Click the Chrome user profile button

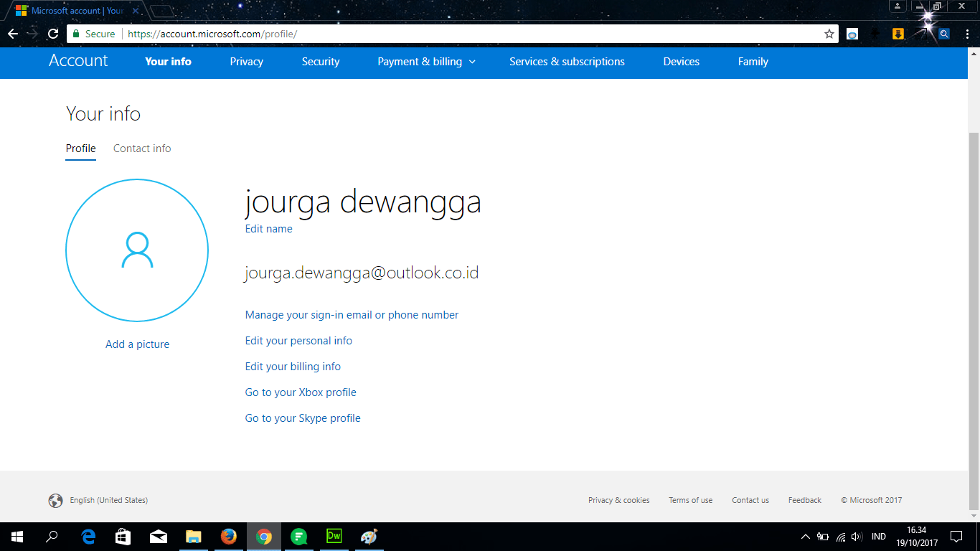click(897, 6)
